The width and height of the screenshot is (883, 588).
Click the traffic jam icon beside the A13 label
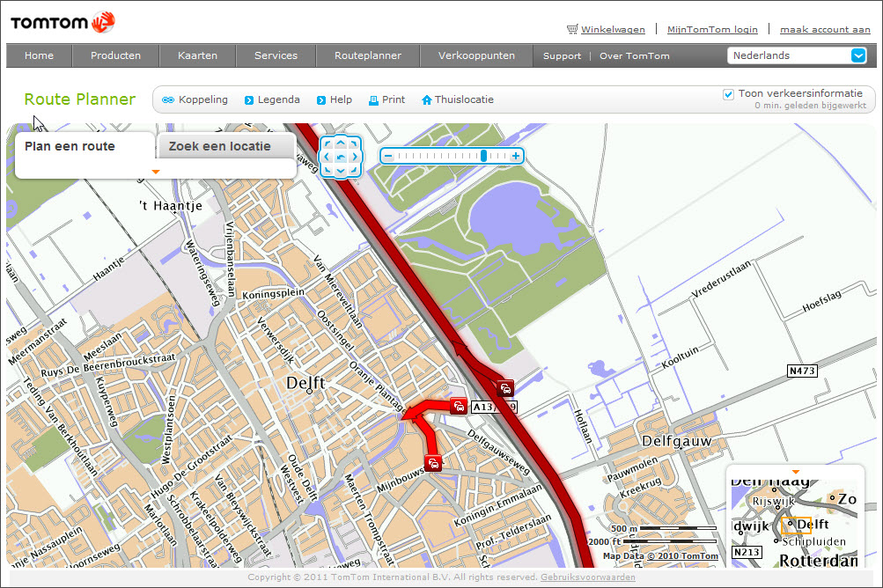(459, 406)
